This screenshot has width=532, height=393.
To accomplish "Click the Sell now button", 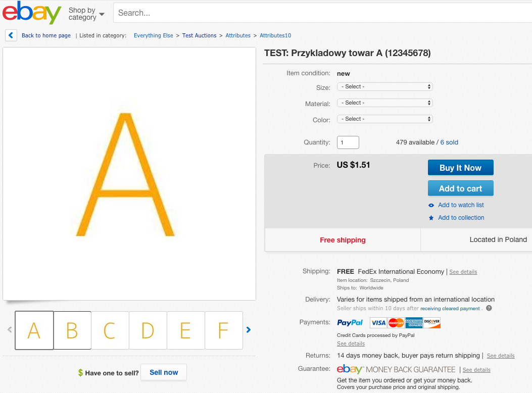I will click(x=164, y=372).
